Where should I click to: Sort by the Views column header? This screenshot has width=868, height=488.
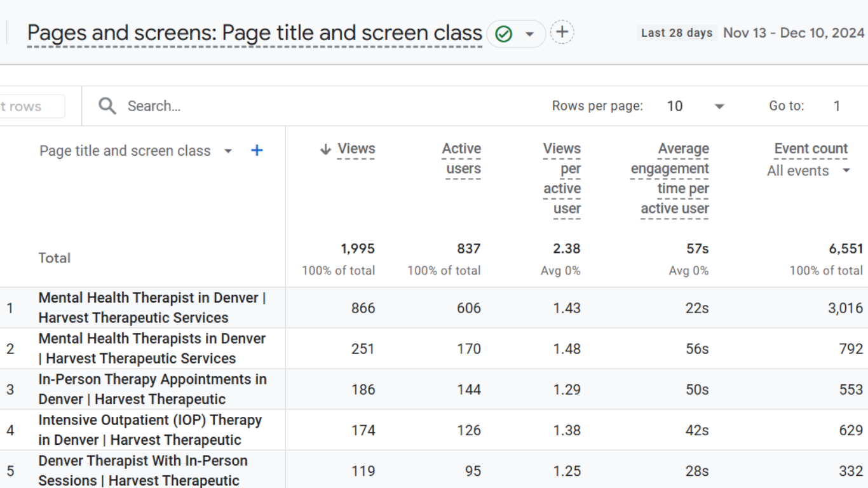coord(356,149)
